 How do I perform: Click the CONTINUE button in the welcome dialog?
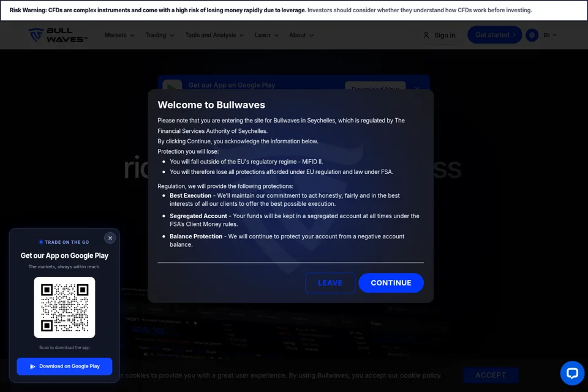pyautogui.click(x=391, y=283)
